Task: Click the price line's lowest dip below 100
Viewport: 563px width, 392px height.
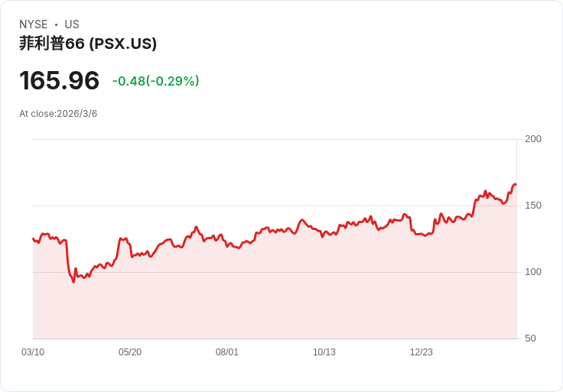Action: 73,282
